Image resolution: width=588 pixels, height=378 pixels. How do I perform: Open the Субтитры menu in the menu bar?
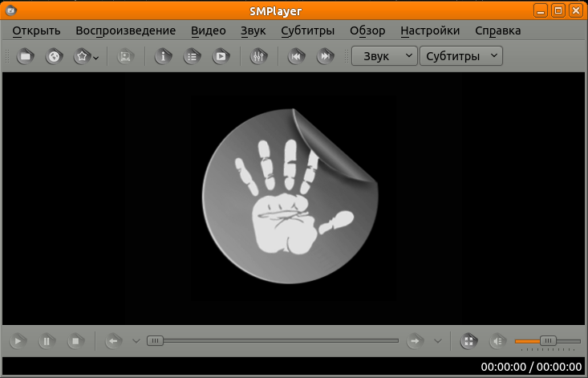point(307,30)
